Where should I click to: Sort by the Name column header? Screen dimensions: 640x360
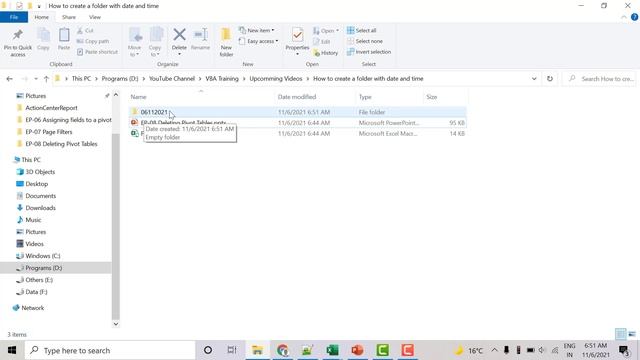click(x=138, y=97)
